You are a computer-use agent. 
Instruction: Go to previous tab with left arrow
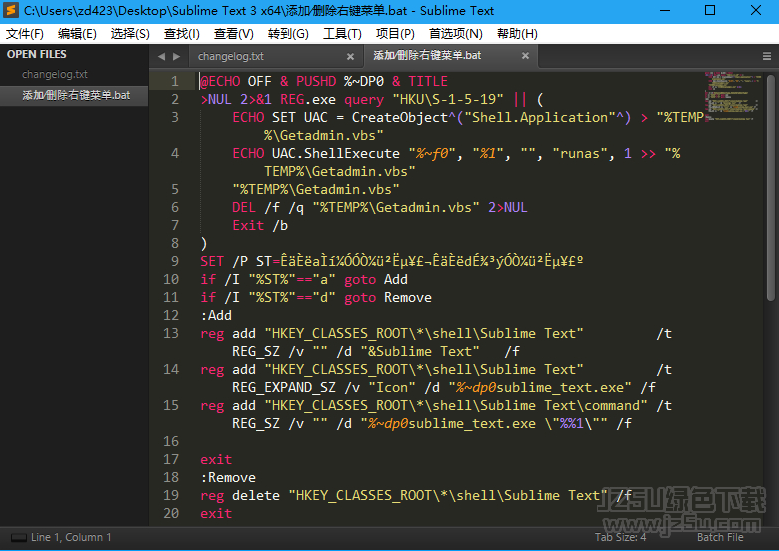point(161,57)
